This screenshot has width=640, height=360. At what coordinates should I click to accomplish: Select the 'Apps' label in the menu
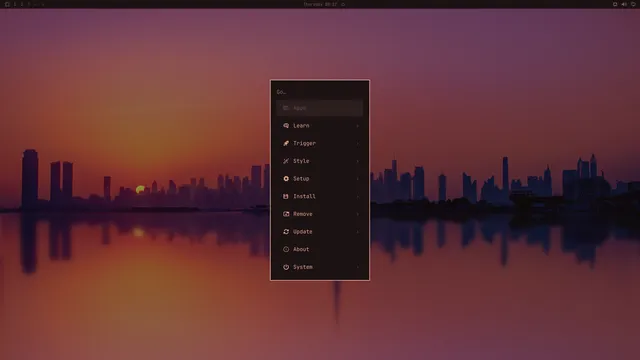[300, 108]
